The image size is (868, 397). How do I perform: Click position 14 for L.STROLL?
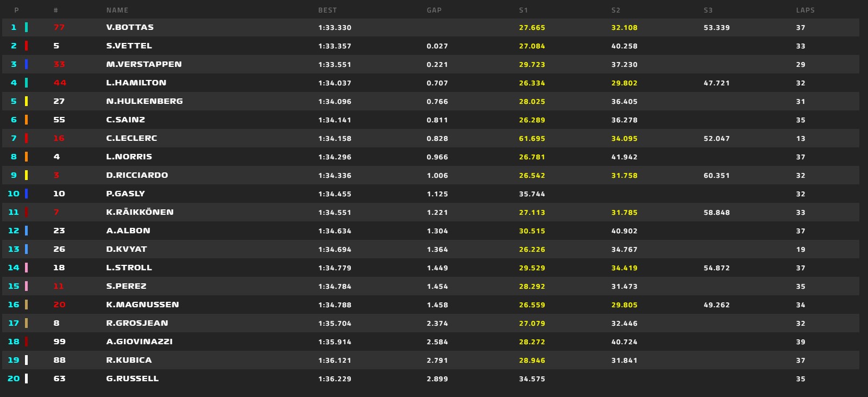point(14,268)
